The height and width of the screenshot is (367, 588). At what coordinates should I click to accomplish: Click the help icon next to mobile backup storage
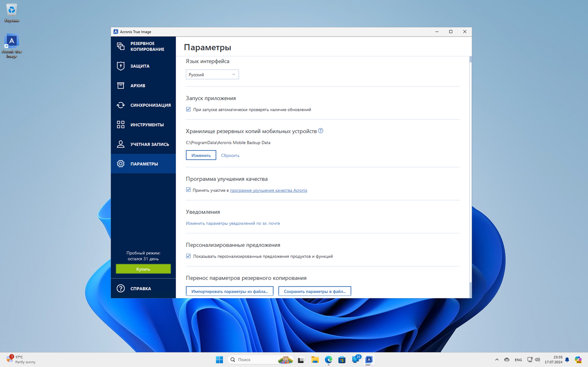321,131
